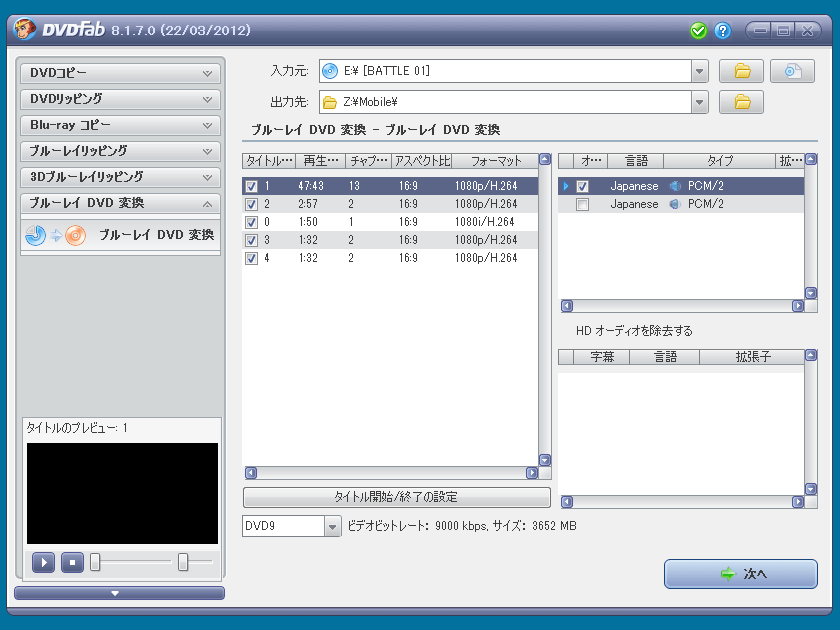Collapse the ブルーレイ DVD 変換 section
Image resolution: width=840 pixels, height=630 pixels.
coord(120,203)
